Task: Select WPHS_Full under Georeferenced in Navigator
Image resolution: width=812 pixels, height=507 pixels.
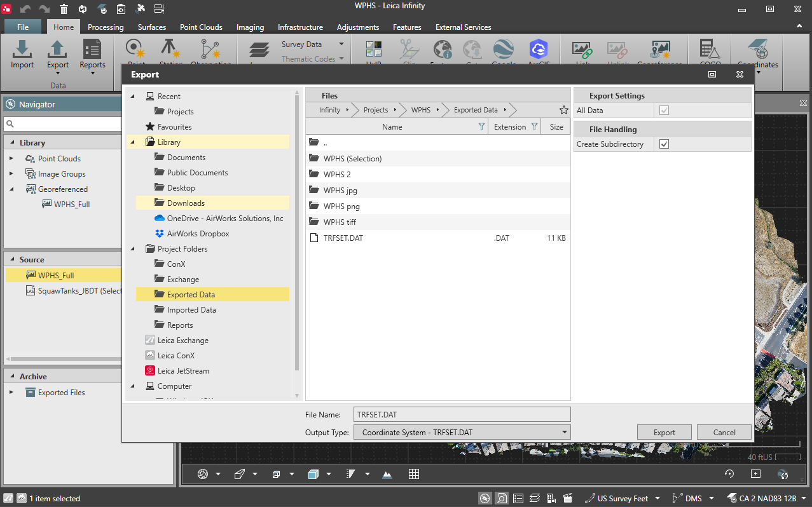Action: point(72,205)
